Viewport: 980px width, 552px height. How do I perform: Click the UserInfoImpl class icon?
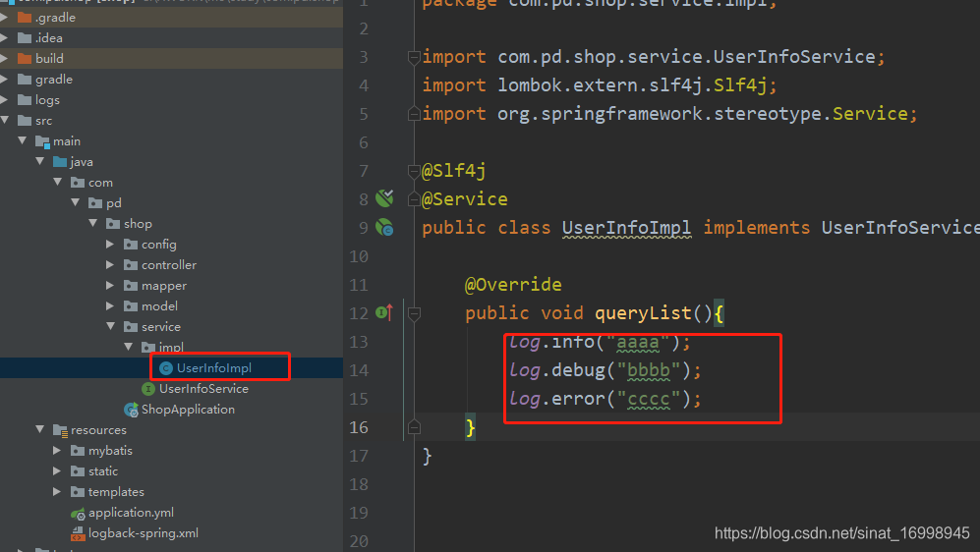pos(165,368)
